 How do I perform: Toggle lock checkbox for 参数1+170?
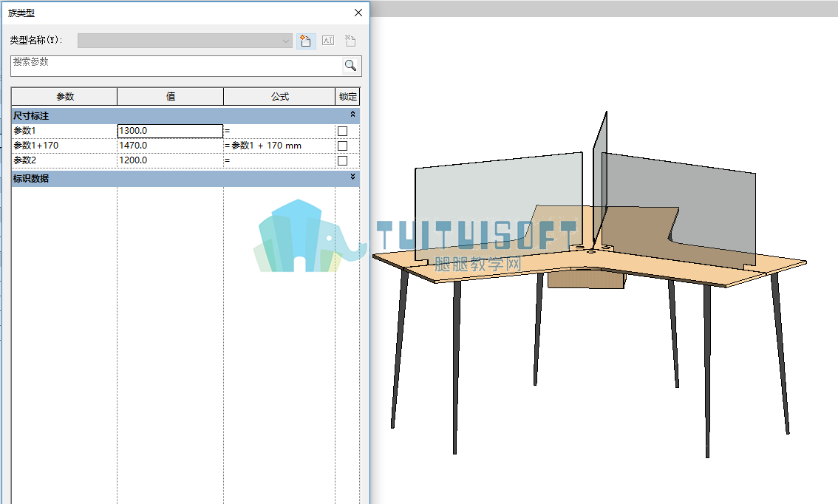pos(343,146)
